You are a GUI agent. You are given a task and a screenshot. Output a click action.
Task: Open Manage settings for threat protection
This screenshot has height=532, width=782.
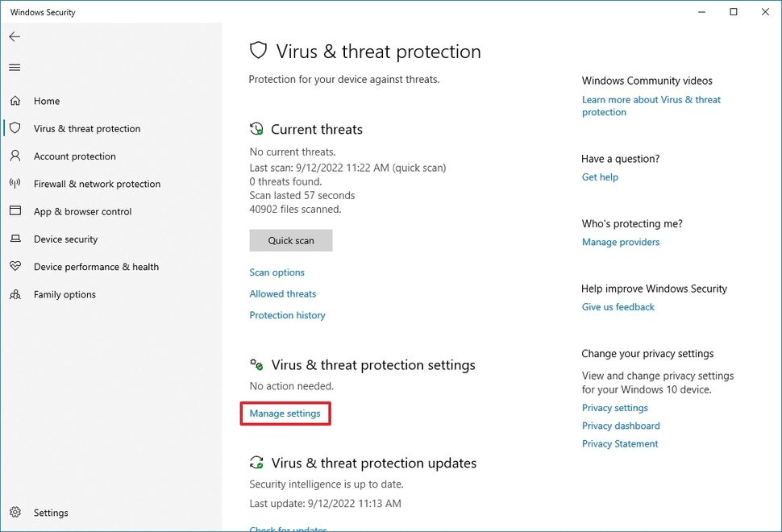pos(285,413)
